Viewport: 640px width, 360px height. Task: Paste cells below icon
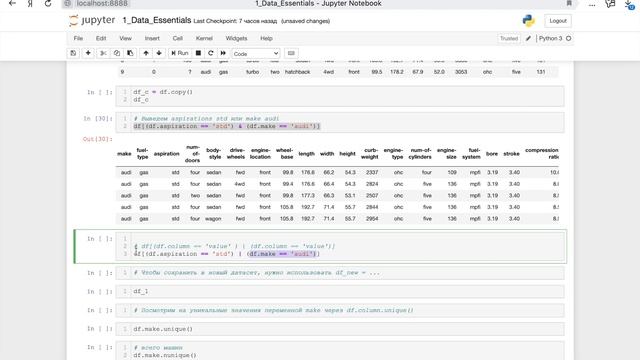click(130, 53)
